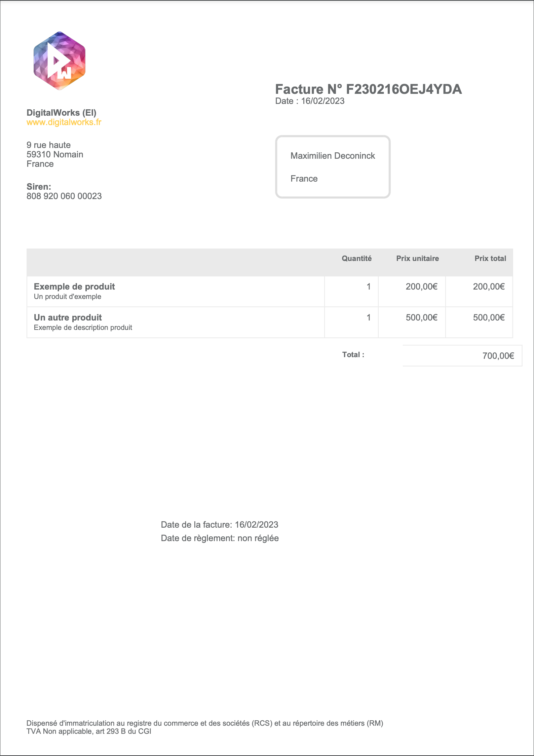The image size is (534, 756).
Task: Click the 700,00€ total amount box
Action: pyautogui.click(x=498, y=356)
